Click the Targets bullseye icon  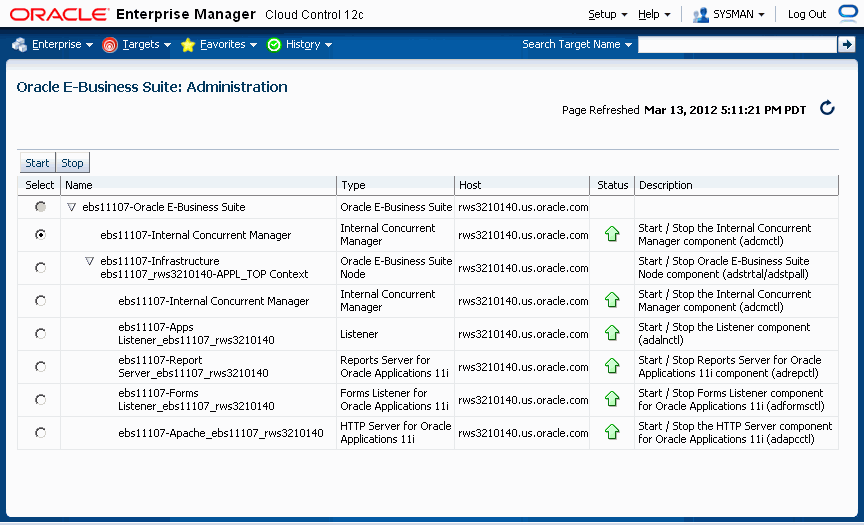110,45
